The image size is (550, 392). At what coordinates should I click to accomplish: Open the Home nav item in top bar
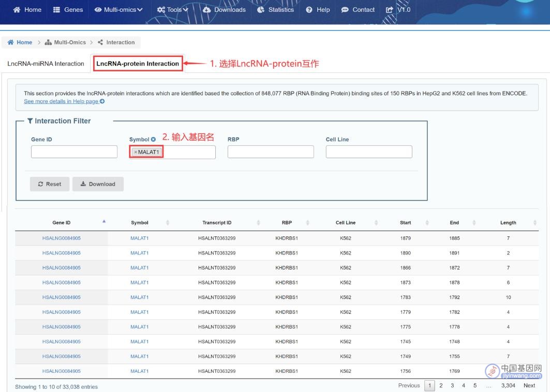27,10
